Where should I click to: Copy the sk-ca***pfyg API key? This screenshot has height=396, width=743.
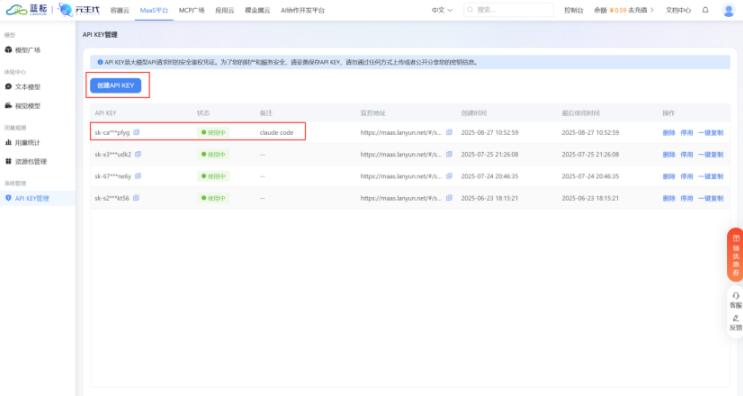(136, 132)
